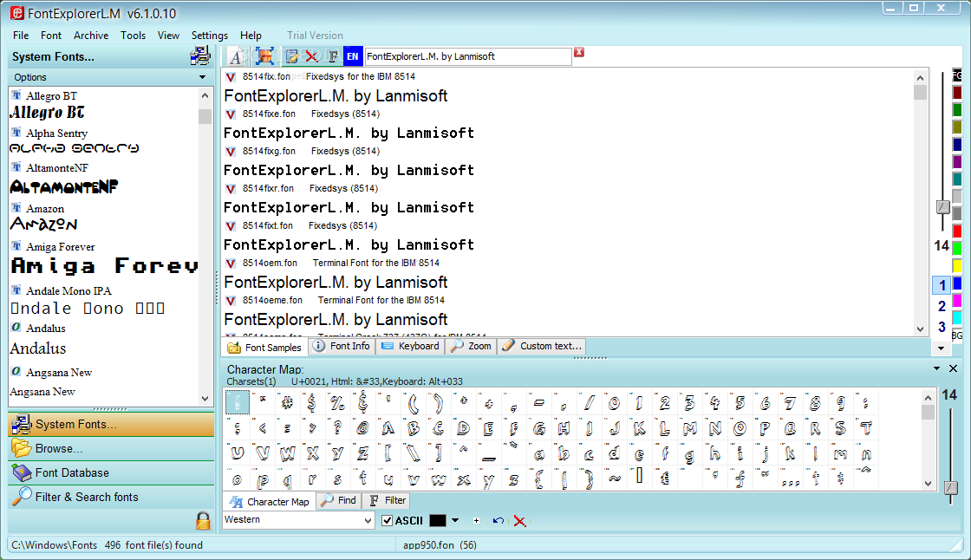This screenshot has height=560, width=971.
Task: Open the Font menu
Action: pyautogui.click(x=51, y=36)
